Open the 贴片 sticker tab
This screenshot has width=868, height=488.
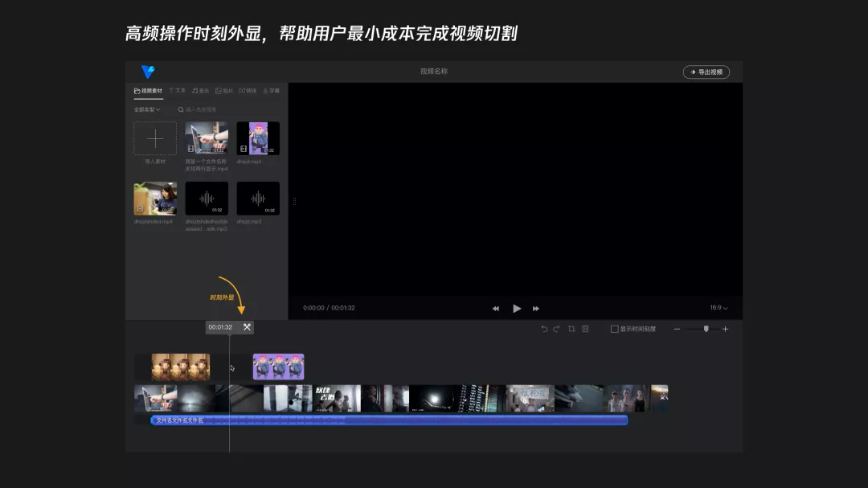(x=224, y=91)
